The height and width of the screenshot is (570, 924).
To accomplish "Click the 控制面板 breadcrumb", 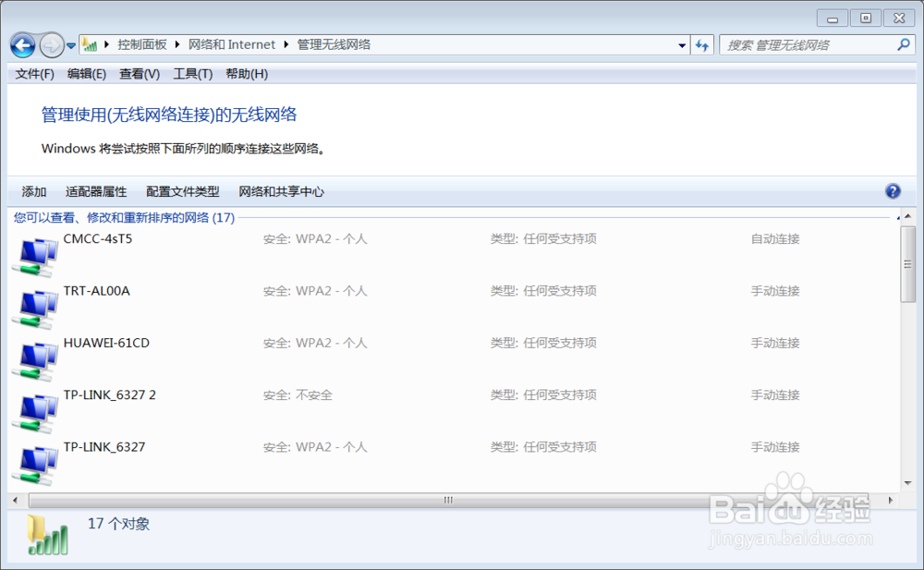I will [x=142, y=44].
